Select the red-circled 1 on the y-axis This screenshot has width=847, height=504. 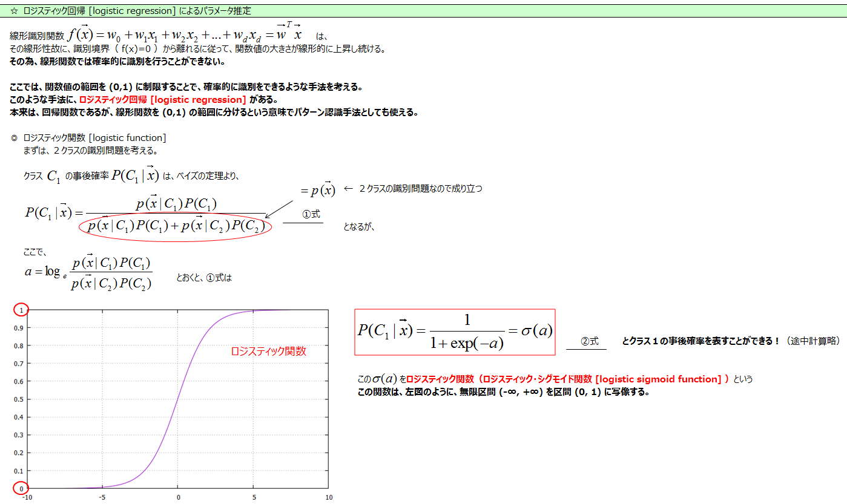pos(20,308)
